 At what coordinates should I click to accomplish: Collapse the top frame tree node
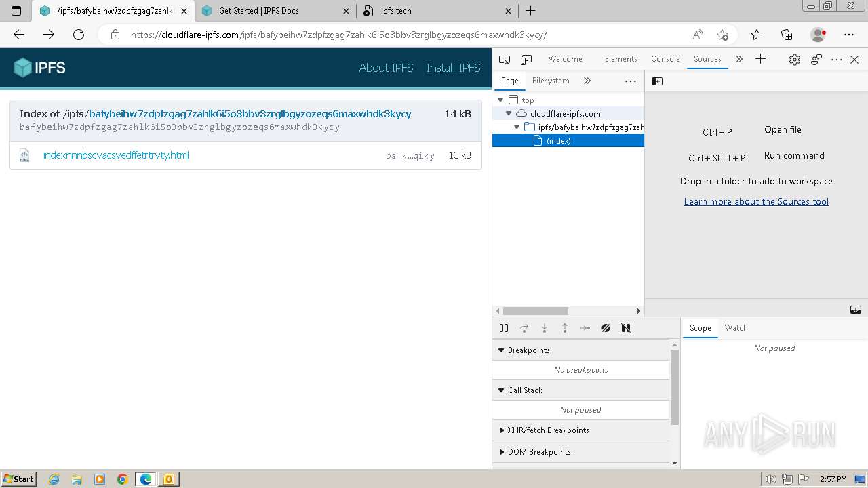point(500,100)
